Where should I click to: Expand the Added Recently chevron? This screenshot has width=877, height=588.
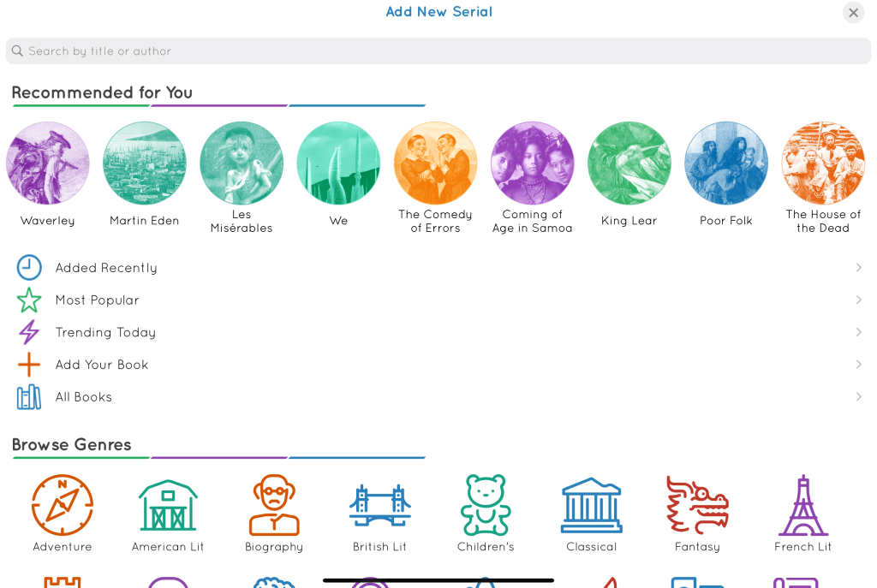coord(858,268)
